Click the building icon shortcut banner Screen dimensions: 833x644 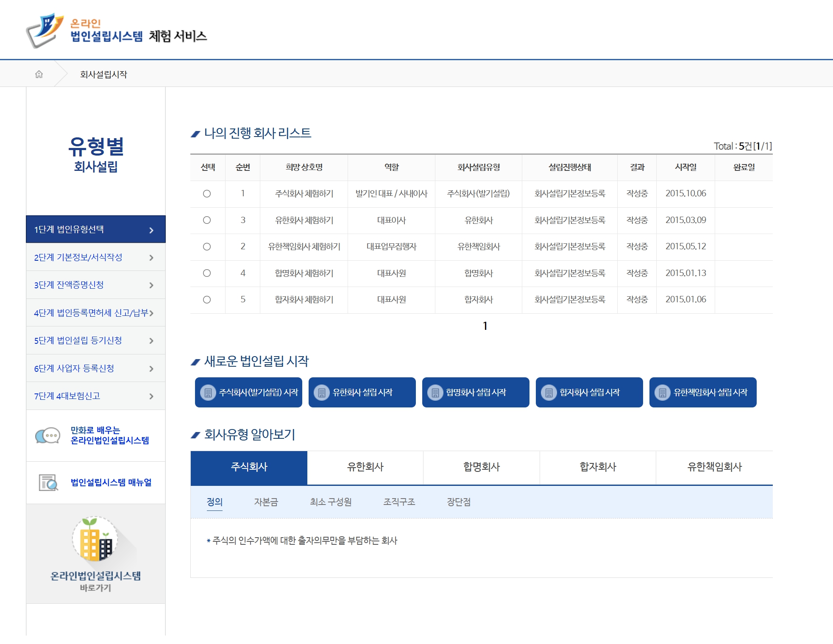(95, 539)
